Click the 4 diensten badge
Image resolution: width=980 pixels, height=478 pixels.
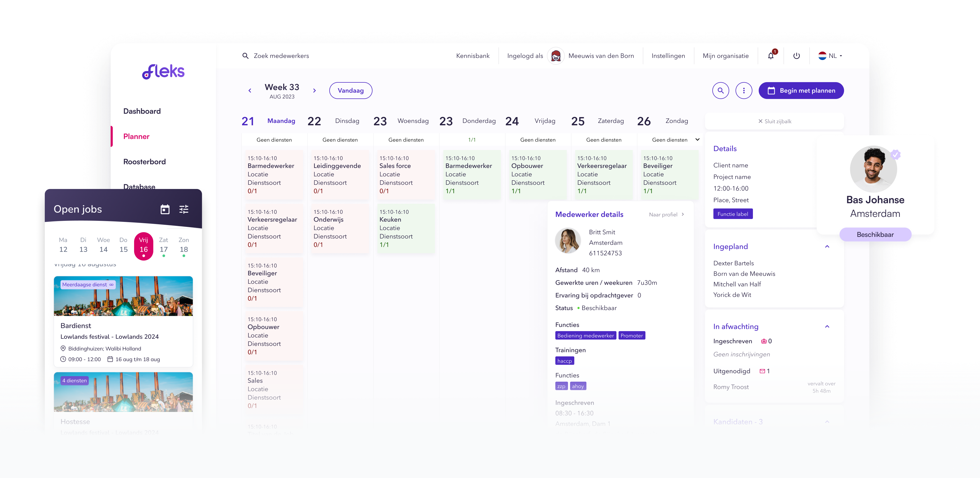tap(75, 381)
